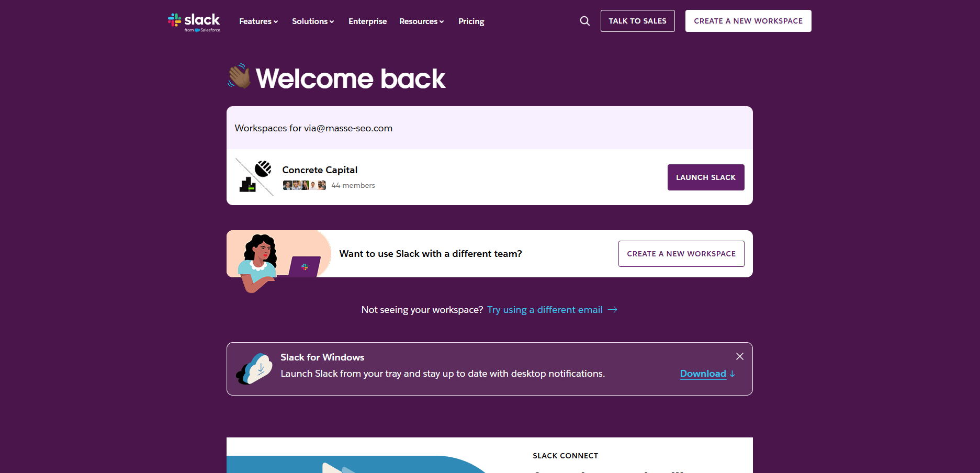Click the waving hand emoji
Image resolution: width=980 pixels, height=473 pixels.
(239, 76)
